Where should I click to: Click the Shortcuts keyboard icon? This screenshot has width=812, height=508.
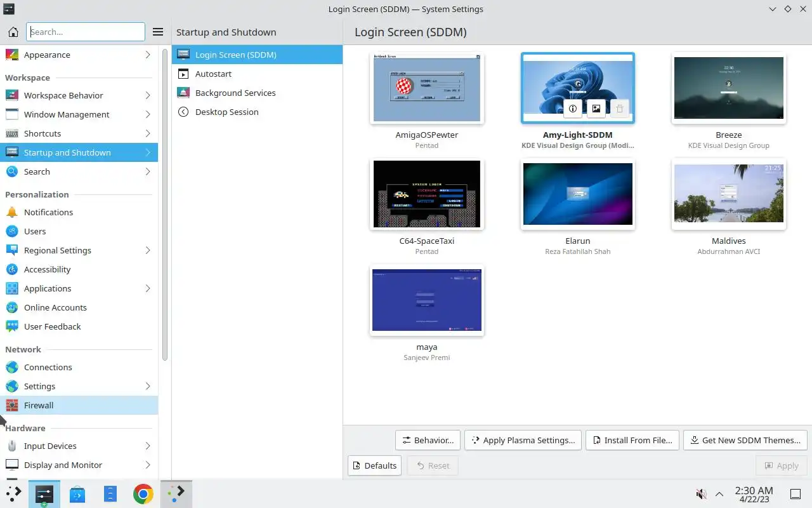pyautogui.click(x=12, y=133)
